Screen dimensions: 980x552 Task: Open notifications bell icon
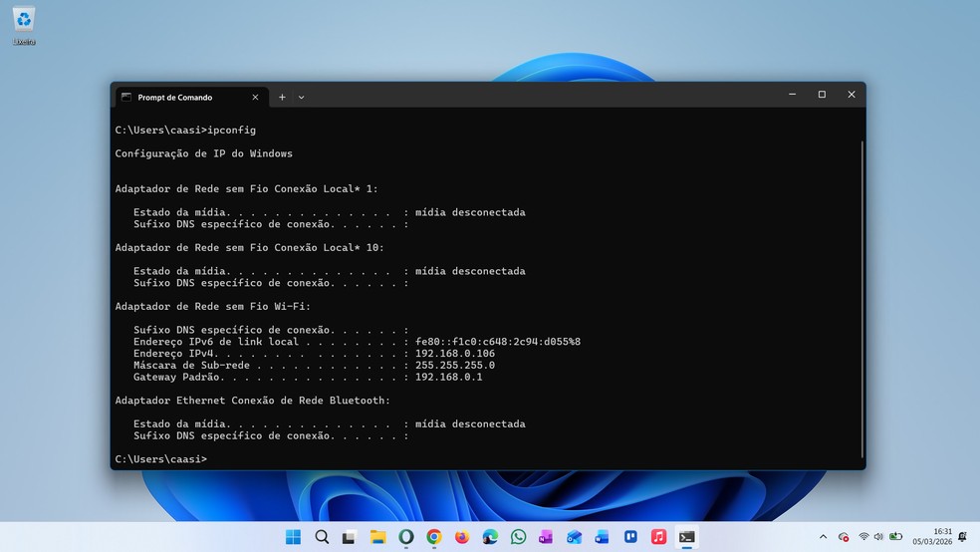pyautogui.click(x=962, y=537)
